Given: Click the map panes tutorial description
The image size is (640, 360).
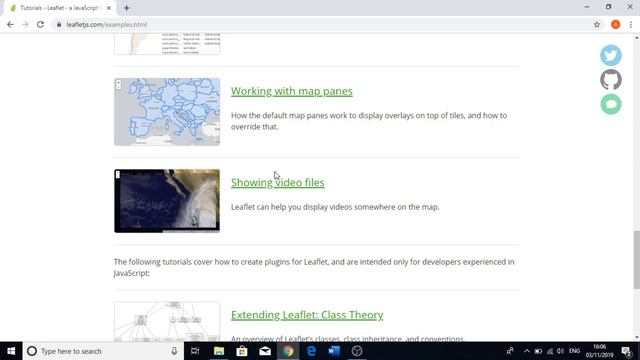Looking at the screenshot, I should [369, 121].
